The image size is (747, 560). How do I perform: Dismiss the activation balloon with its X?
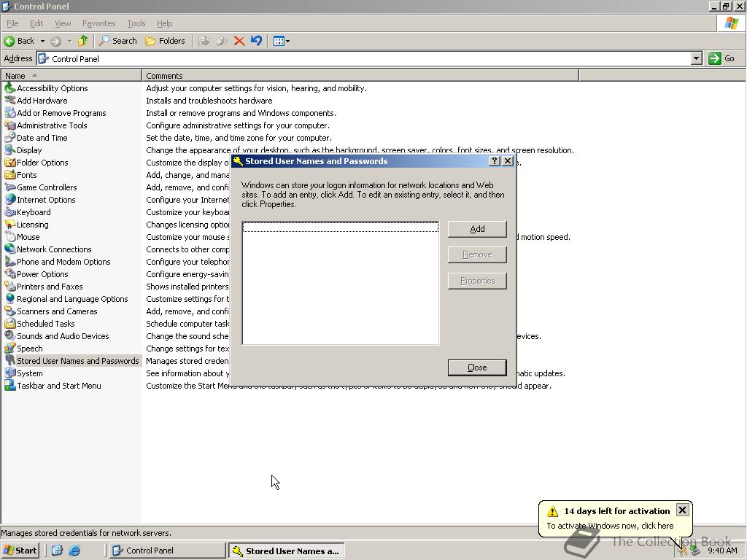[x=682, y=510]
